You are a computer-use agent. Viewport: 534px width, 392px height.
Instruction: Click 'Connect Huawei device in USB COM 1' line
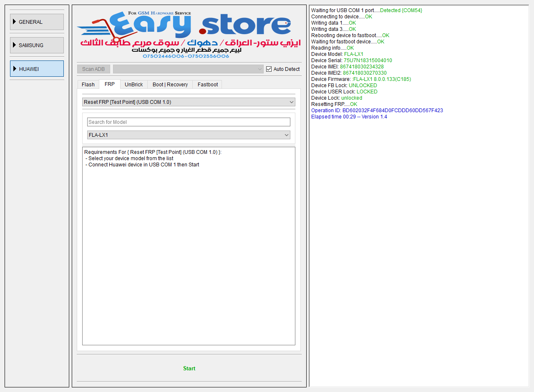tap(142, 165)
